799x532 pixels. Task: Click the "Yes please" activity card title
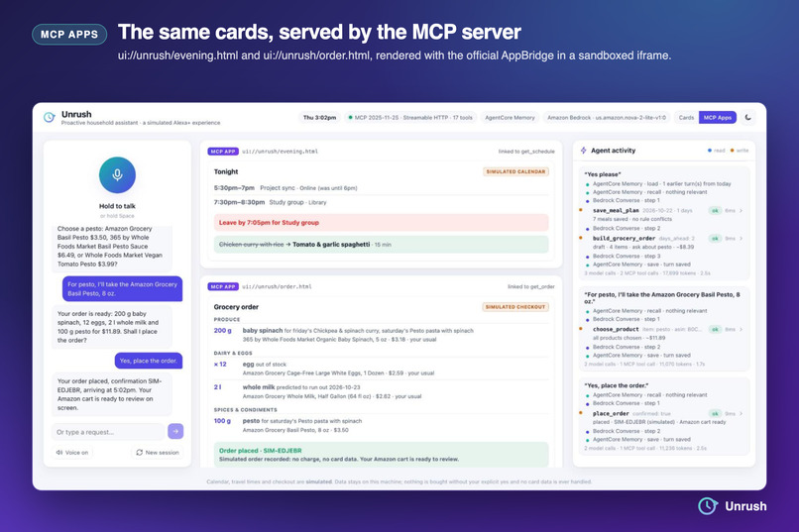tap(603, 174)
